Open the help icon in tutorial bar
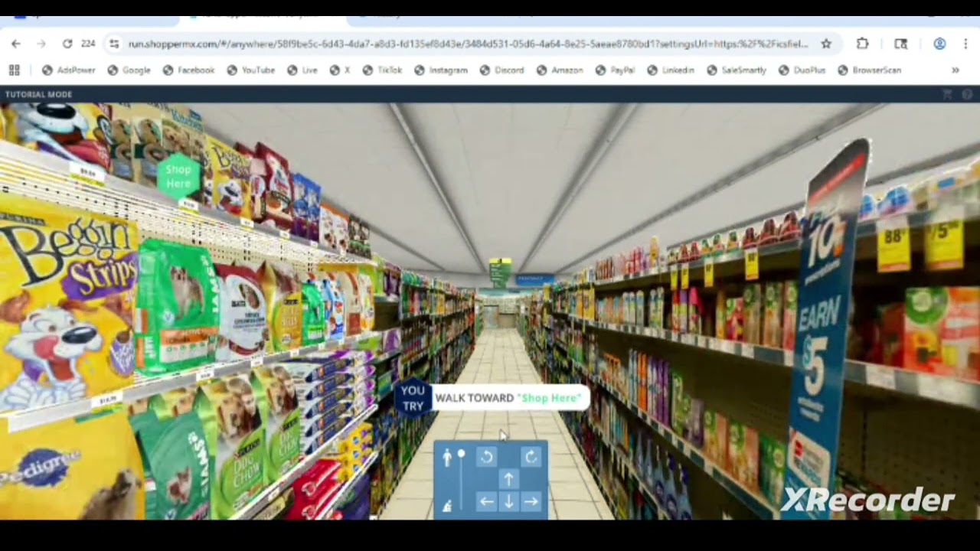This screenshot has height=551, width=980. [967, 94]
